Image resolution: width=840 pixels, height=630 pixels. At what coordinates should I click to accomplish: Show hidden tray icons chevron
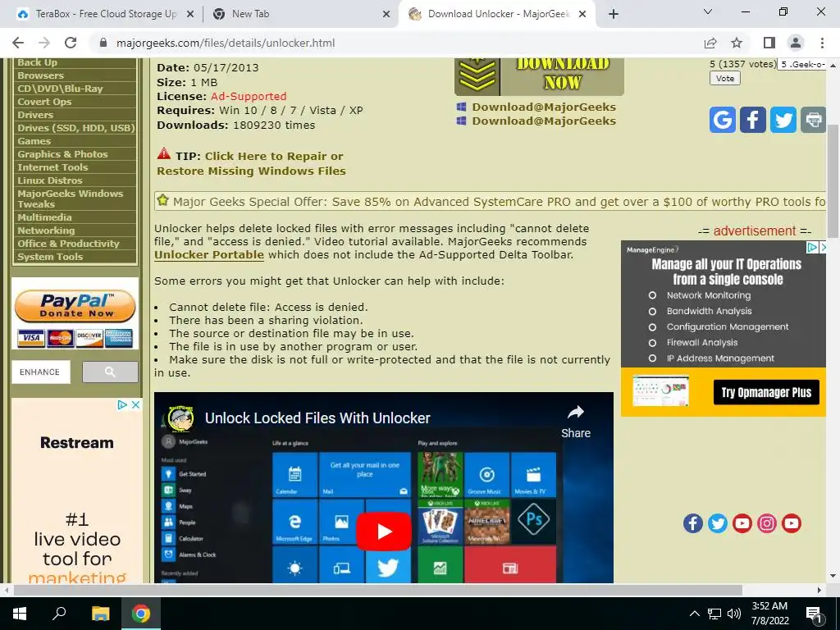694,614
